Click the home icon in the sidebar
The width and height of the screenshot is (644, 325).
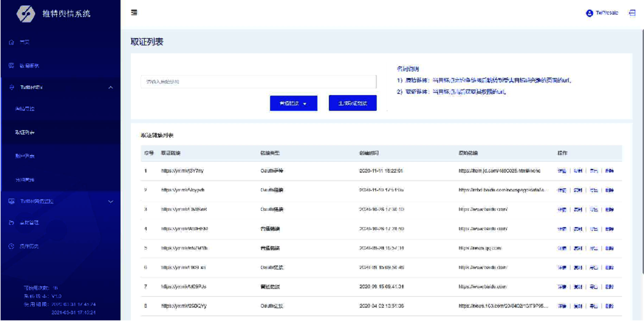point(11,42)
